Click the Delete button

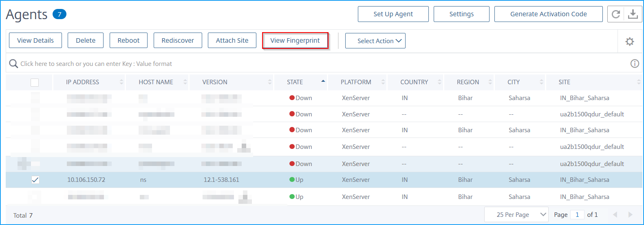(86, 40)
